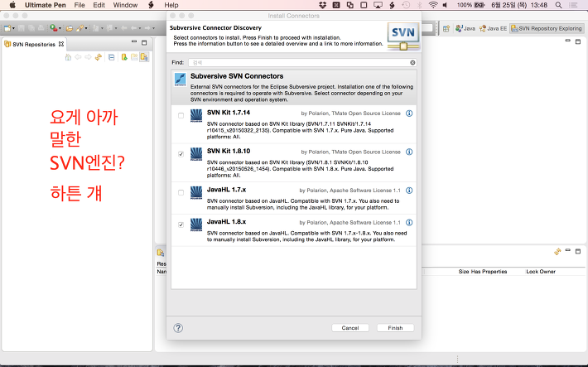The height and width of the screenshot is (367, 588).
Task: Select the SVN Repository Exploring perspective
Action: [x=547, y=28]
